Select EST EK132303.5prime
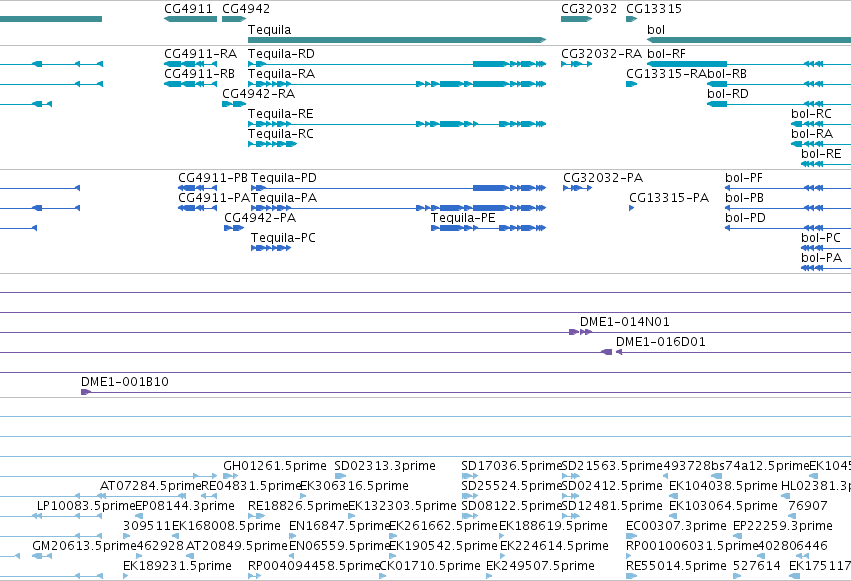 402,506
